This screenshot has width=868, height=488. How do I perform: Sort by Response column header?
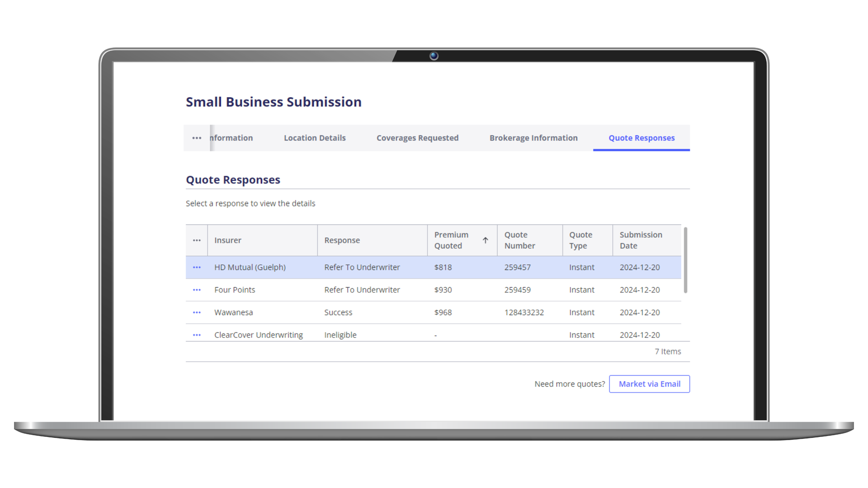coord(342,240)
